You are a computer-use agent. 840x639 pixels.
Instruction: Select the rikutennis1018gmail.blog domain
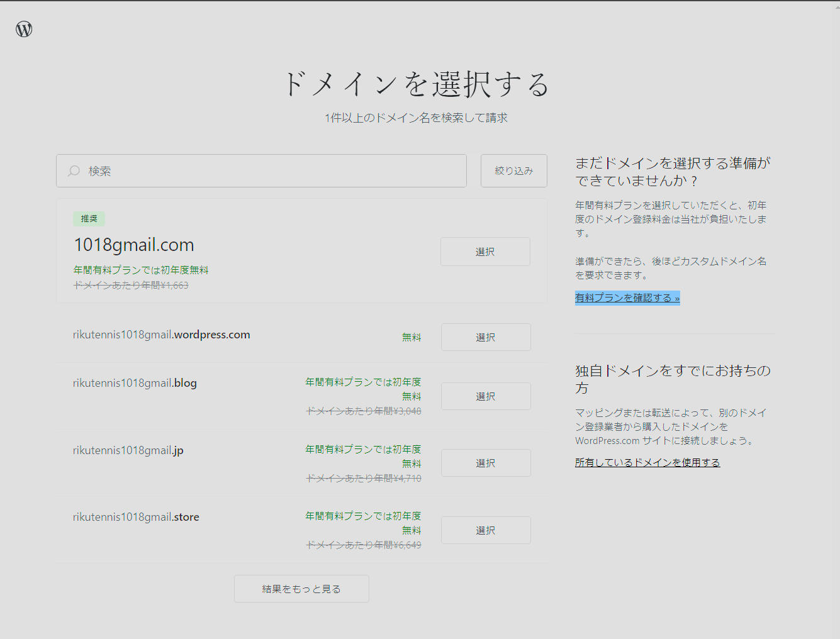pyautogui.click(x=486, y=396)
